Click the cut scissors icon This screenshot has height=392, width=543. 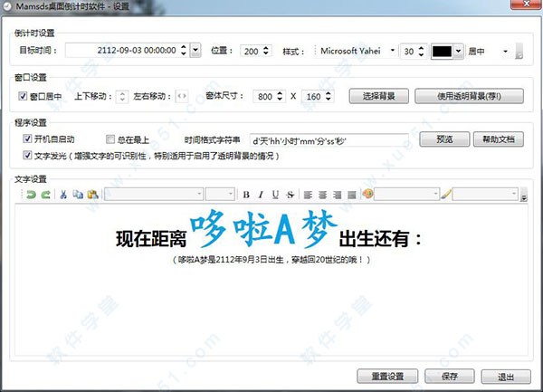63,195
